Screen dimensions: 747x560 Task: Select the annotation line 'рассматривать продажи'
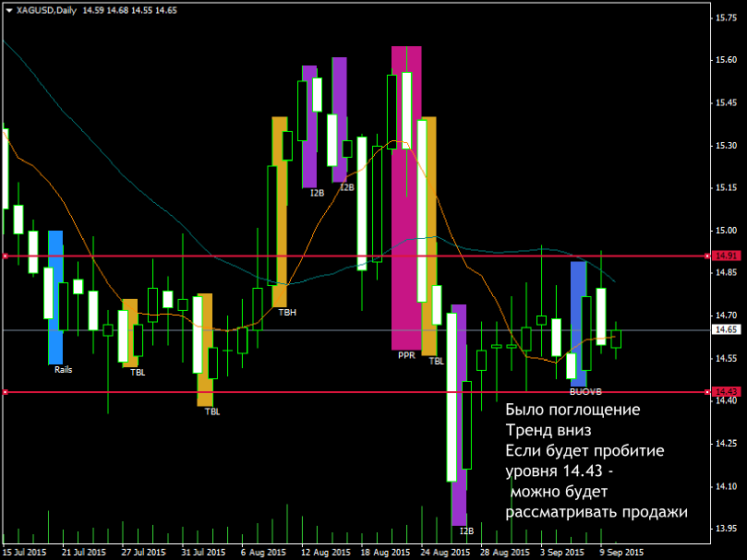click(x=596, y=512)
